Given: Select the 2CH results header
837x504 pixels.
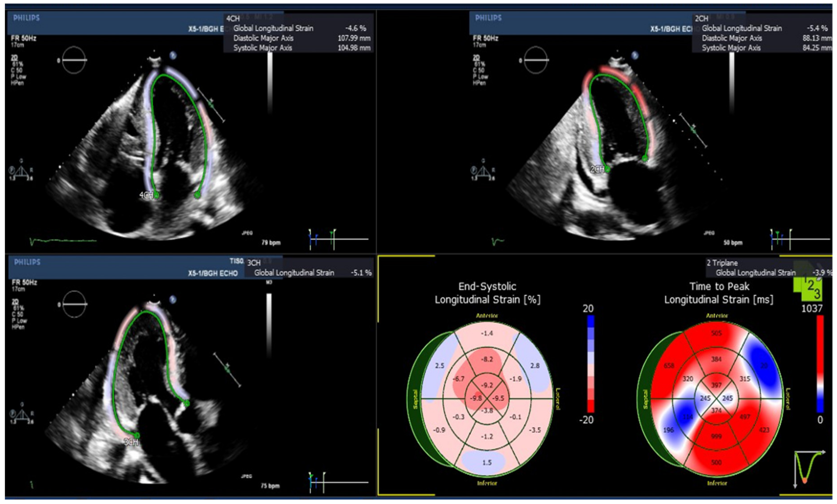Looking at the screenshot, I should [702, 19].
